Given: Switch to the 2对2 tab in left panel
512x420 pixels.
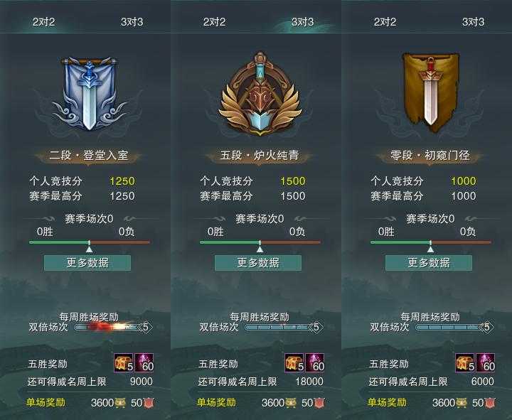Looking at the screenshot, I should coord(44,22).
